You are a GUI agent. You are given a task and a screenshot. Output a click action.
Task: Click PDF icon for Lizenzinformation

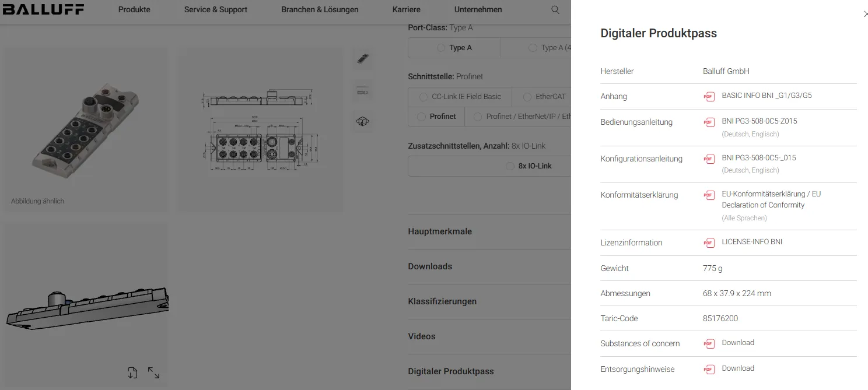point(709,243)
